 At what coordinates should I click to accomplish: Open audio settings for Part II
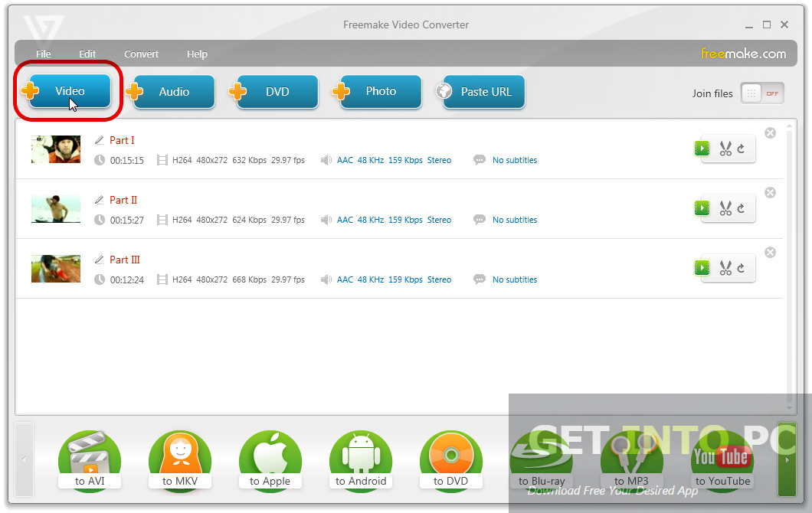[394, 220]
